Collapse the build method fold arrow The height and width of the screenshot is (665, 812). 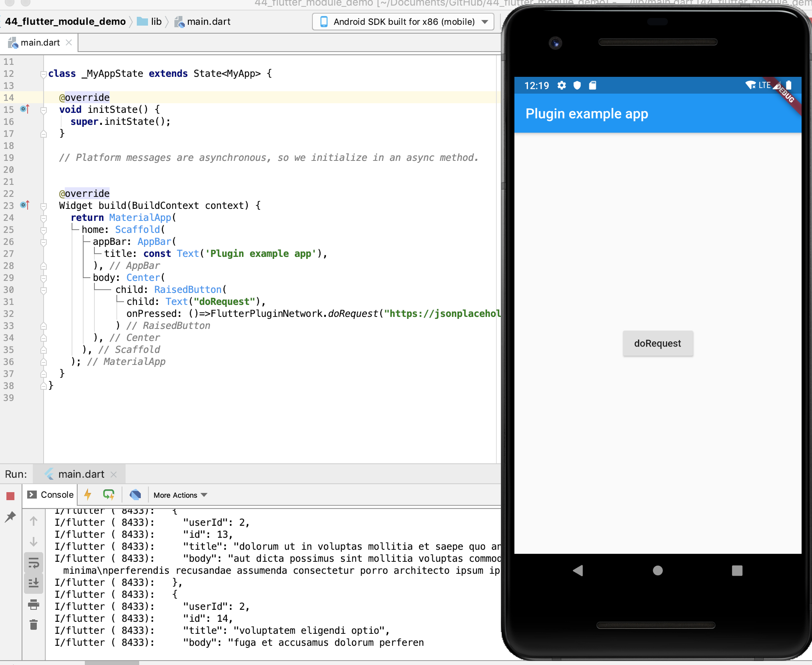[x=44, y=206]
